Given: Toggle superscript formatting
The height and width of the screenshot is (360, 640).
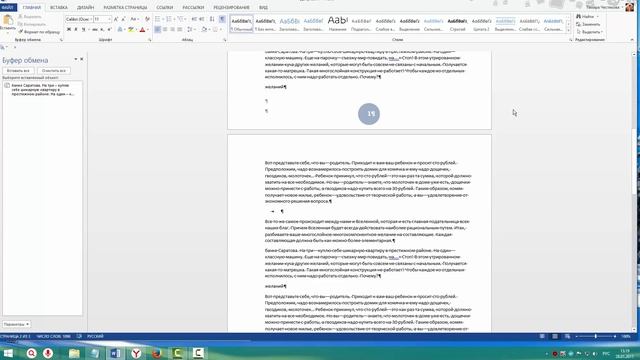Looking at the screenshot, I should pyautogui.click(x=109, y=29).
